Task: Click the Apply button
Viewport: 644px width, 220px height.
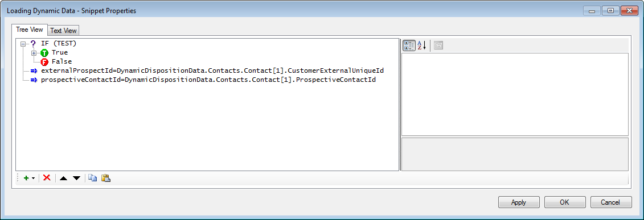Action: click(519, 202)
